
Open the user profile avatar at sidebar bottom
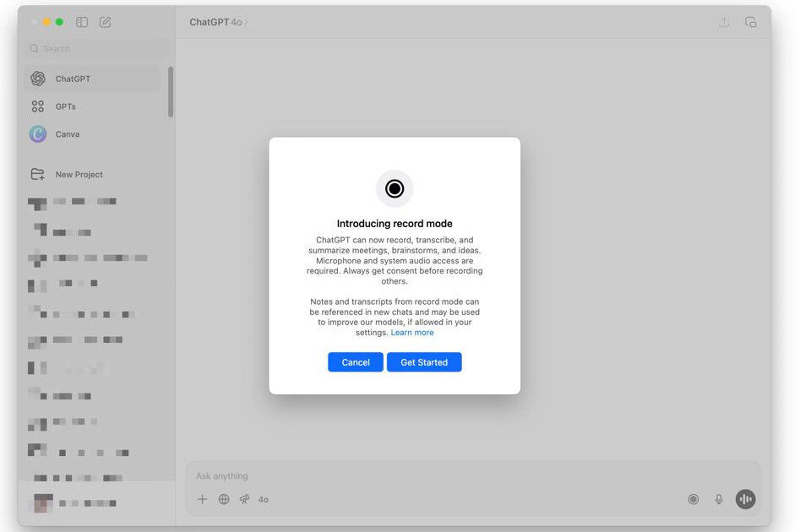coord(43,503)
